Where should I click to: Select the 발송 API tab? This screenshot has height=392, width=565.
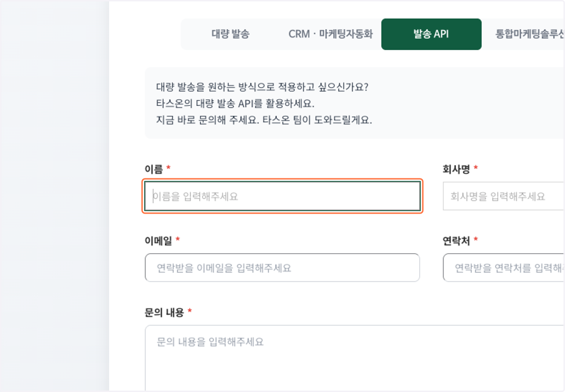tap(431, 34)
